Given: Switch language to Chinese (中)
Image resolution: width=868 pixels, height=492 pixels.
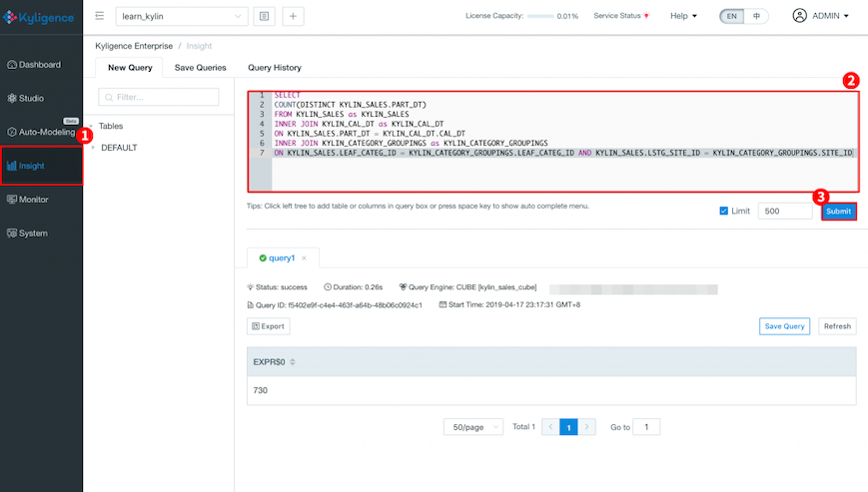Looking at the screenshot, I should pos(756,16).
